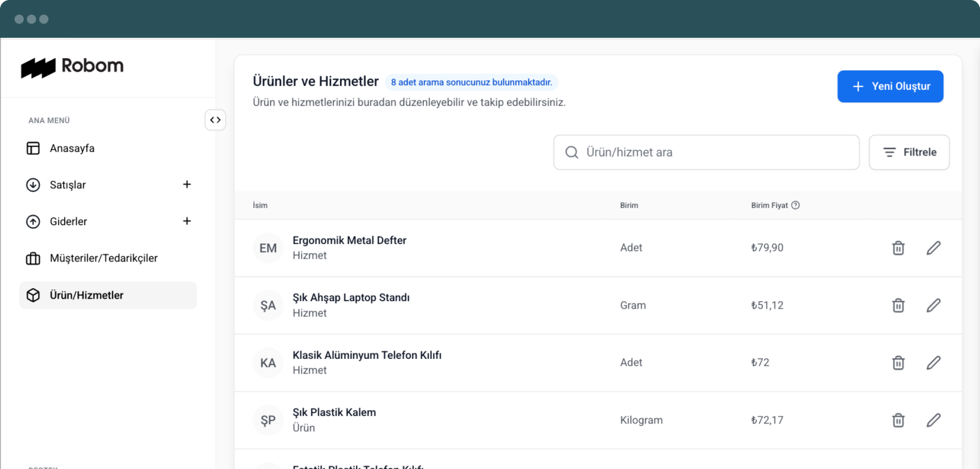Collapse sidebar with the arrows toggle button
This screenshot has height=469, width=980.
215,120
